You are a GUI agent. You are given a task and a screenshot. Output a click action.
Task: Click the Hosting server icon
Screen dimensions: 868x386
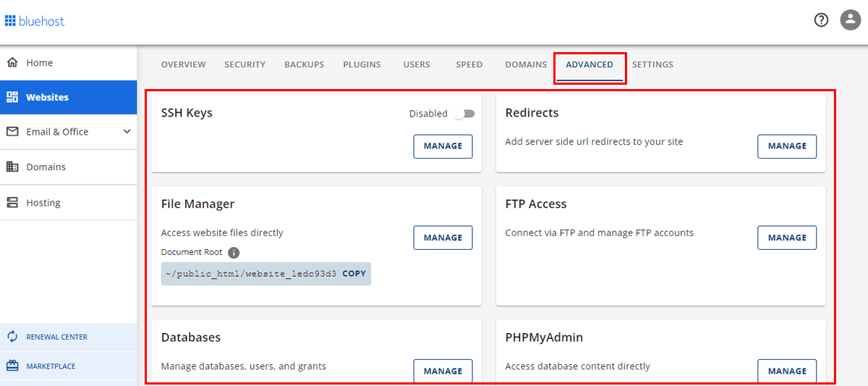tap(12, 203)
